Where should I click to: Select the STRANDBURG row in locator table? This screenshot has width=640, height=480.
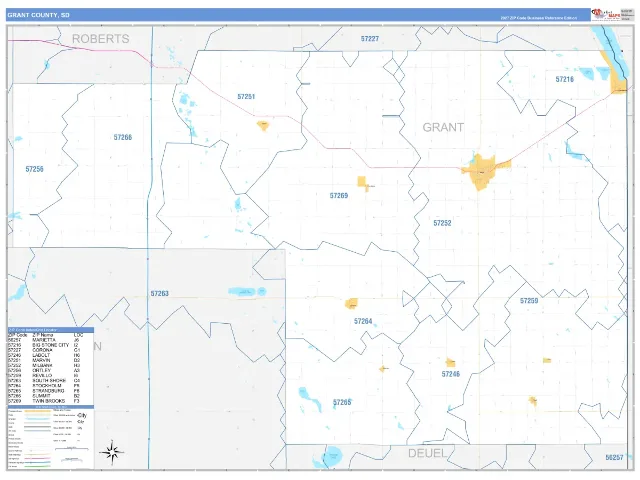point(51,391)
